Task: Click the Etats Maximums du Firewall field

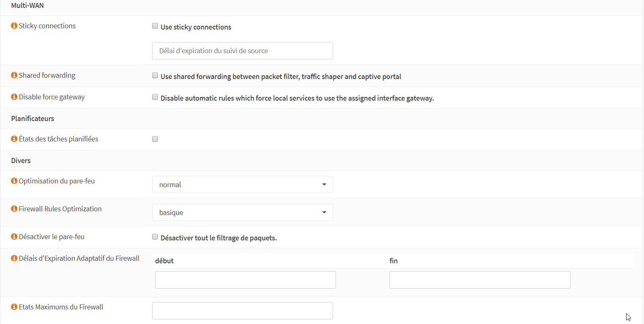Action: [242, 311]
